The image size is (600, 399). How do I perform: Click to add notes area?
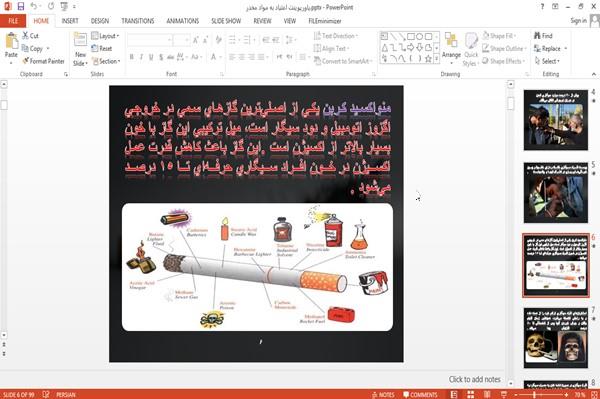click(x=474, y=379)
